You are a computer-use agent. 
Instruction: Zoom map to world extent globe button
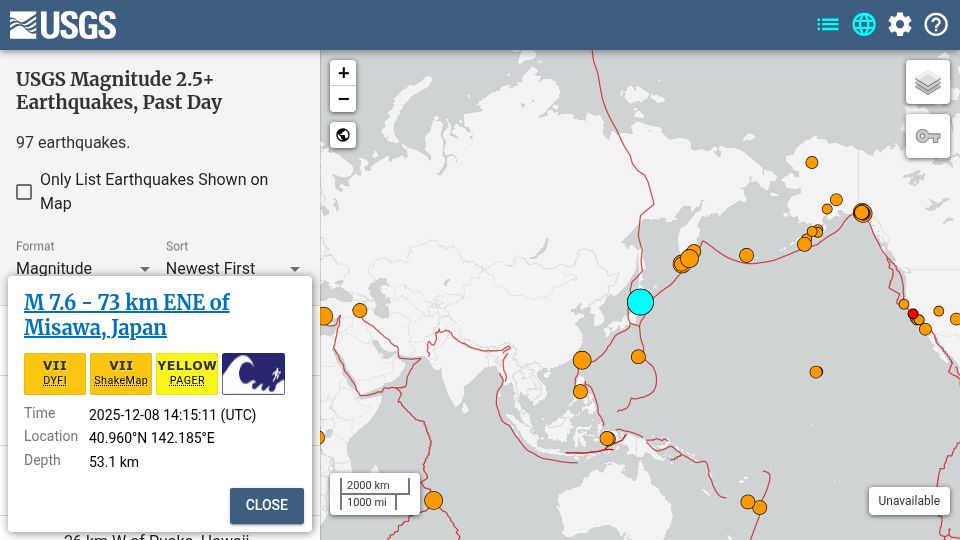click(343, 135)
